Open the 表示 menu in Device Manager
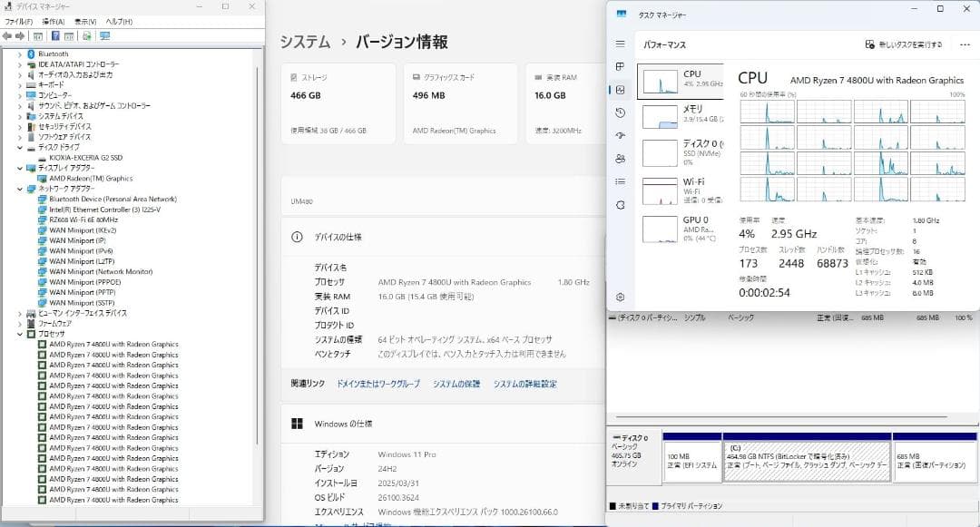This screenshot has width=980, height=527. pos(85,22)
